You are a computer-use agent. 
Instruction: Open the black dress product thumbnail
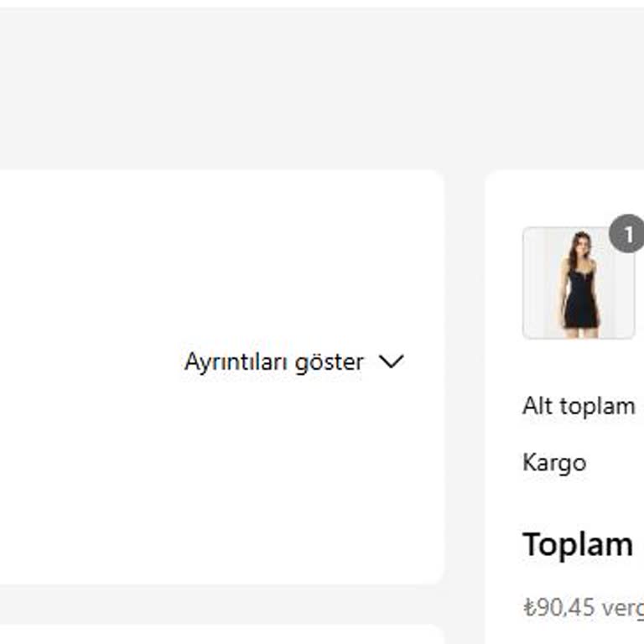tap(579, 283)
